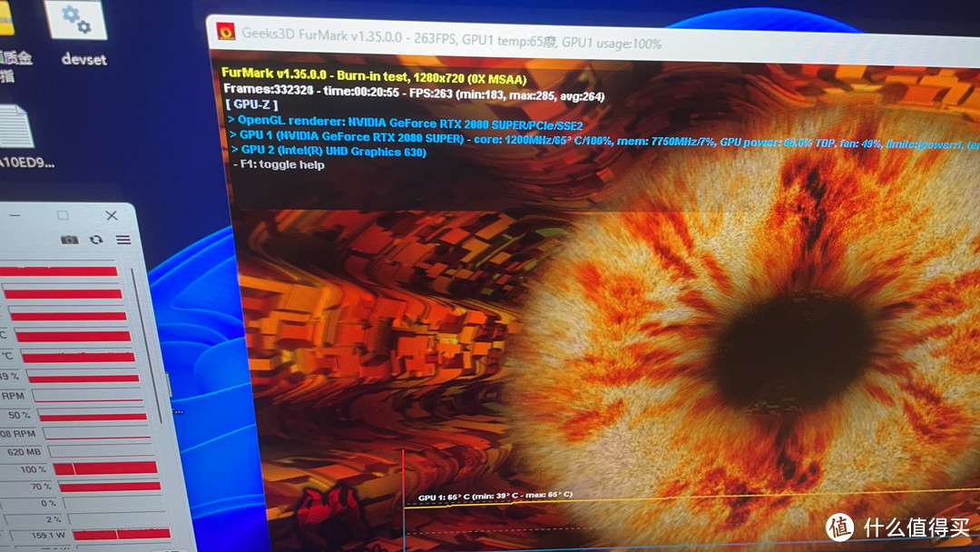This screenshot has width=980, height=552.
Task: Take a GPU-Z screenshot with camera icon
Action: [x=69, y=240]
